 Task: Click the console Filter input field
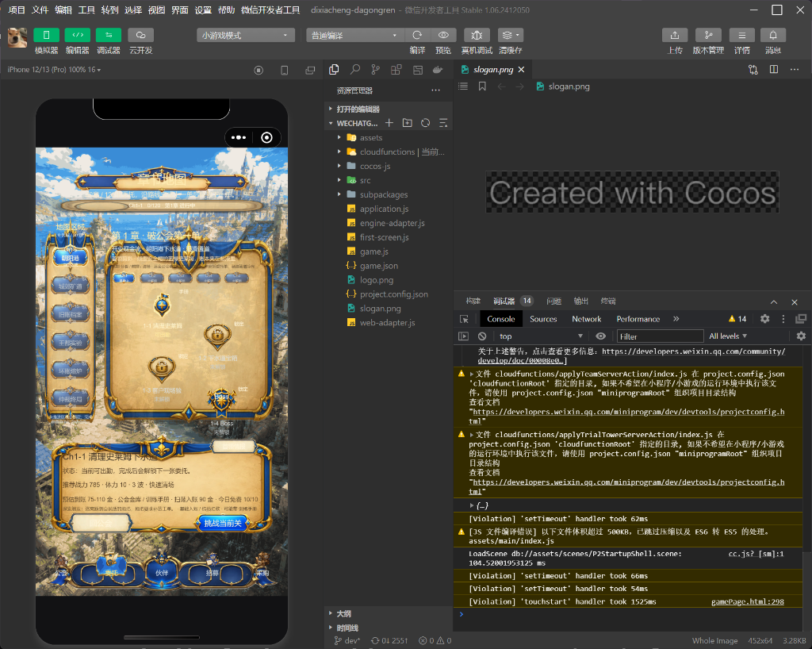click(x=660, y=336)
